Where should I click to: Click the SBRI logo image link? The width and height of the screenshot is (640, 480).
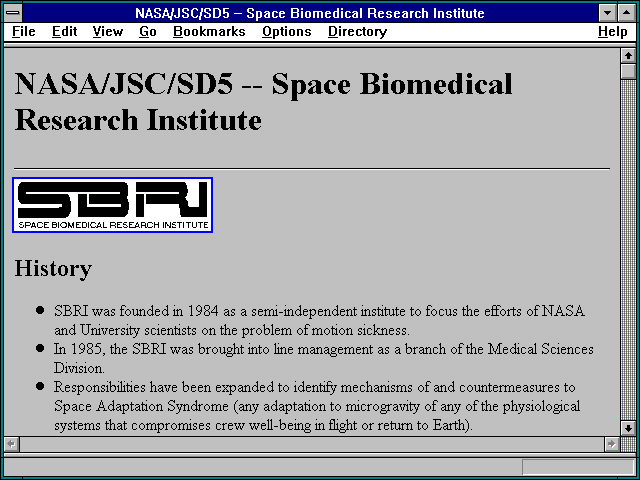113,205
